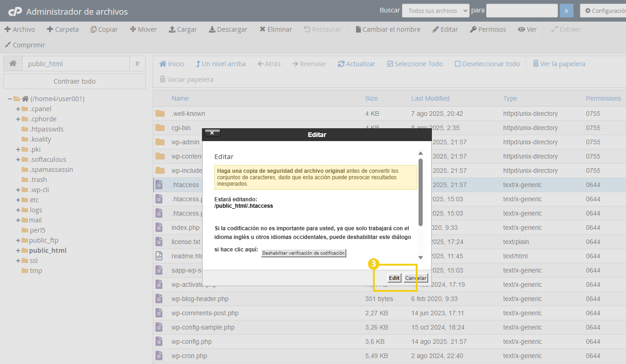Confirm editing with the Edit button
The width and height of the screenshot is (626, 364).
coord(394,278)
